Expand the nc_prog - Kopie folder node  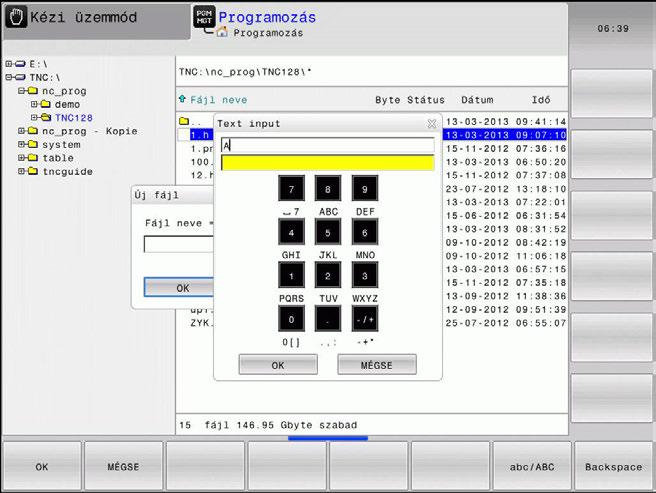click(21, 131)
